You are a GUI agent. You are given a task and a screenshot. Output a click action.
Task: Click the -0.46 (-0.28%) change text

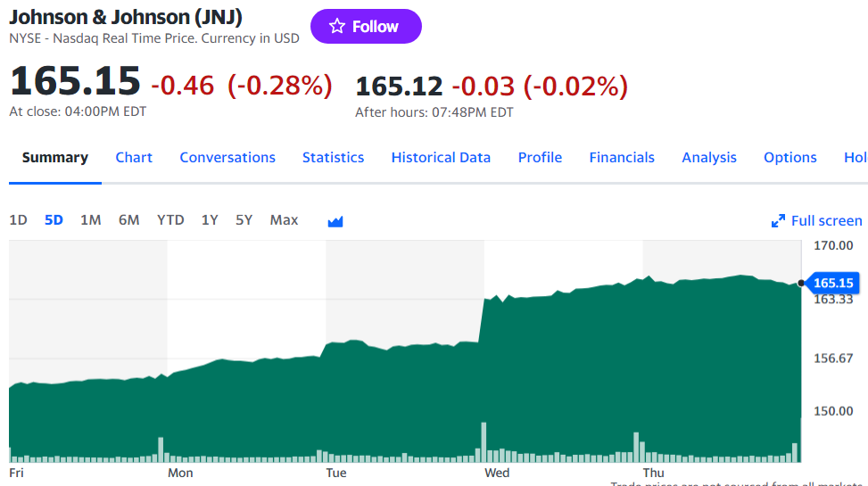[x=242, y=86]
